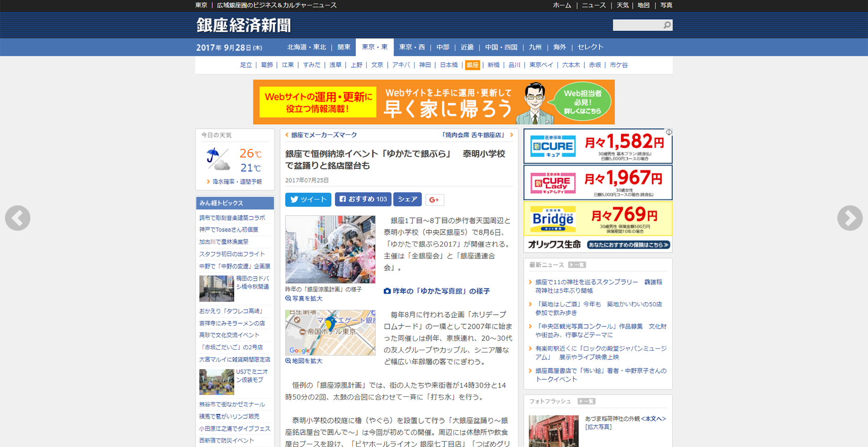Select 北海道・東北 region tab
The height and width of the screenshot is (447, 868).
(x=307, y=47)
